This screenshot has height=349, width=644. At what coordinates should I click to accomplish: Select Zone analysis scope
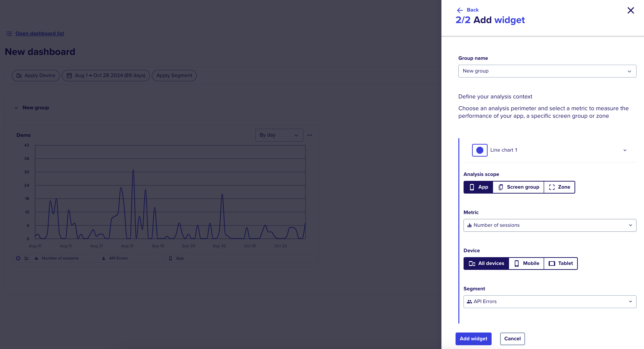(559, 187)
